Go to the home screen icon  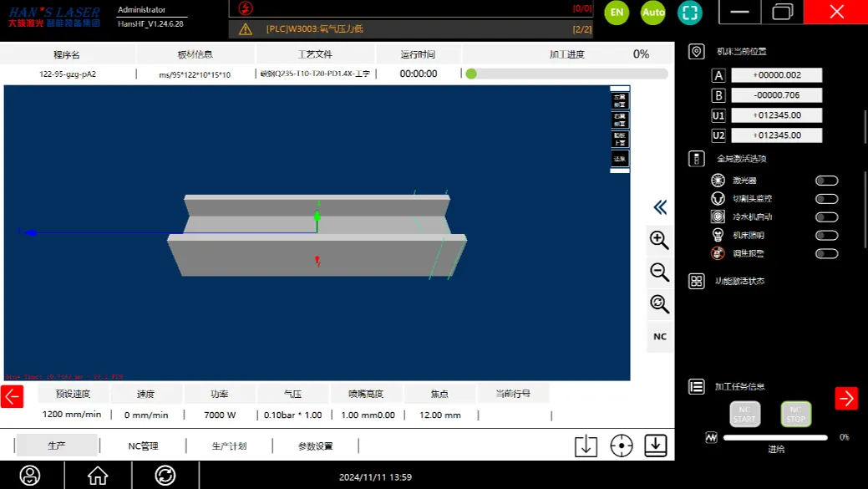(x=98, y=475)
